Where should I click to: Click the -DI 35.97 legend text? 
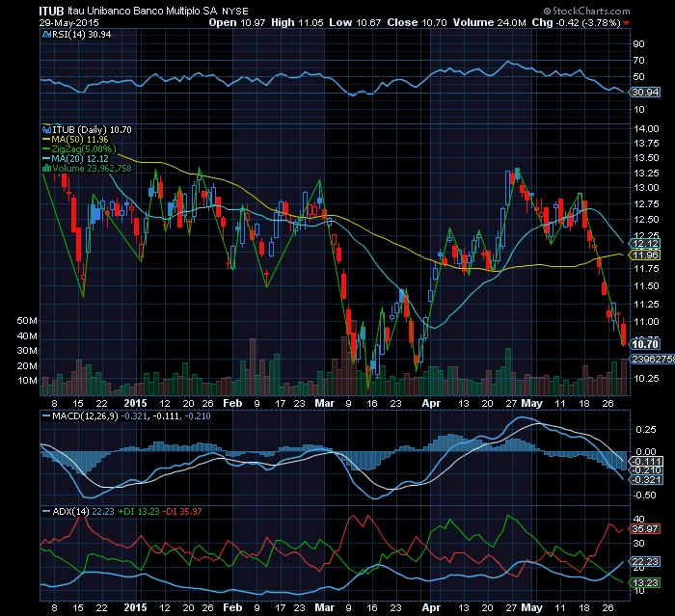point(183,511)
